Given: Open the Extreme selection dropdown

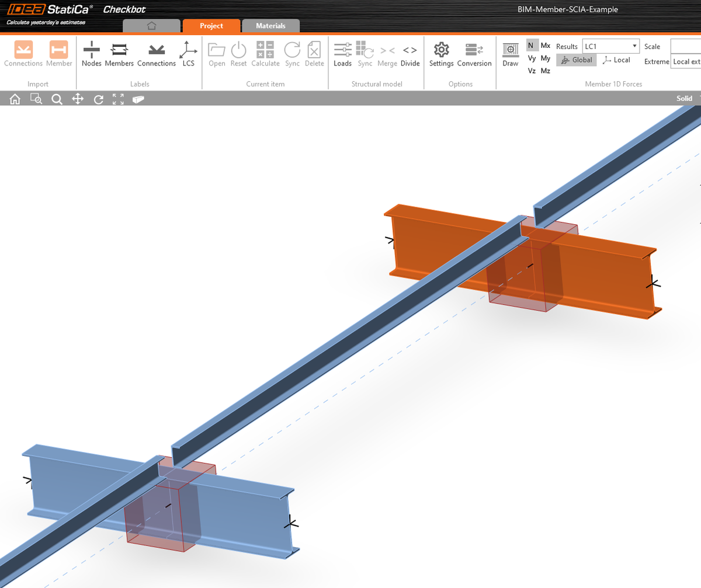Looking at the screenshot, I should pyautogui.click(x=686, y=61).
